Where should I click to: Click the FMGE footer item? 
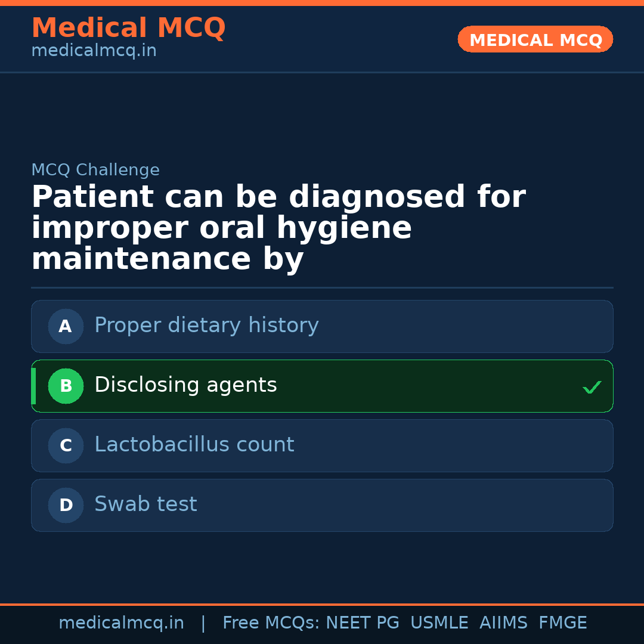[x=562, y=623]
